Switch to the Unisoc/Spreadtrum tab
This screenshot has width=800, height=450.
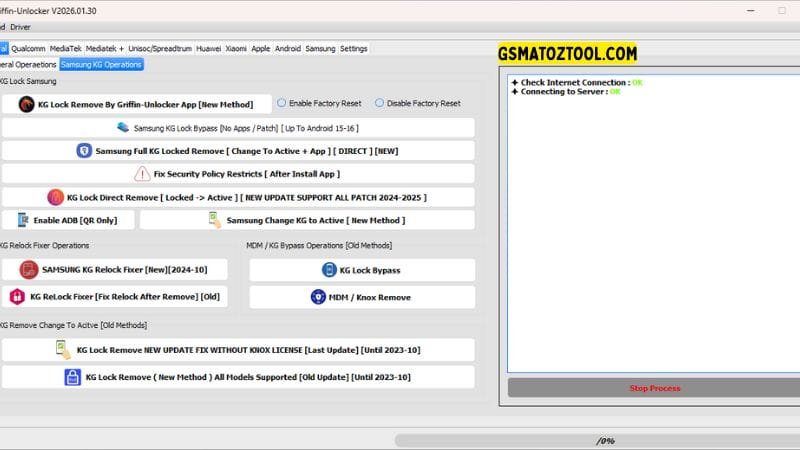click(160, 48)
